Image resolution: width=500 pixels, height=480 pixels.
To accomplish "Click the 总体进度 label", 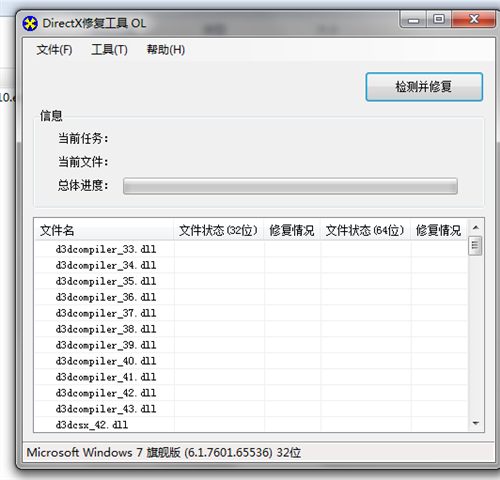I will (x=83, y=185).
